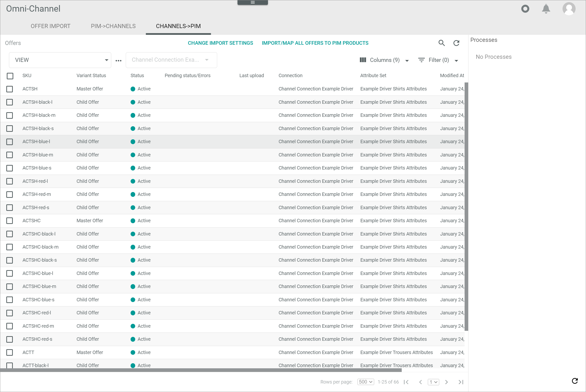Click the Last upload column header

pyautogui.click(x=252, y=75)
